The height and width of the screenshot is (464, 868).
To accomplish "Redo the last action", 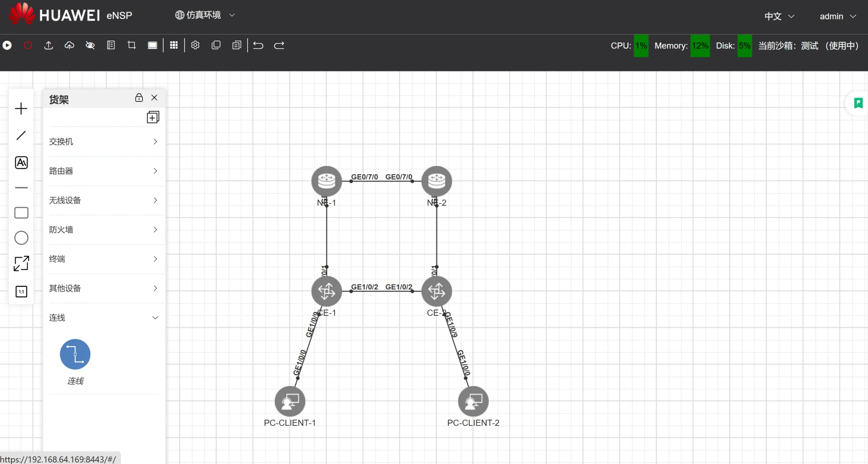I will pos(279,45).
